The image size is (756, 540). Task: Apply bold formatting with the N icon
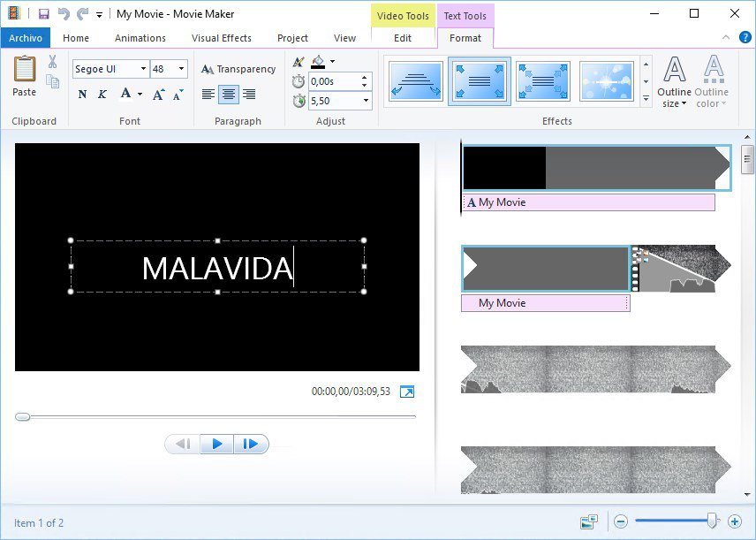82,93
